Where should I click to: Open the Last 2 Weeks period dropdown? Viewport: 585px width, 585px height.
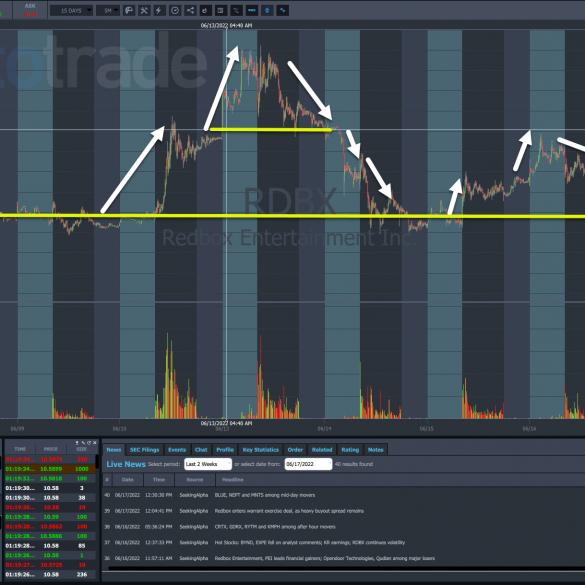[x=208, y=464]
